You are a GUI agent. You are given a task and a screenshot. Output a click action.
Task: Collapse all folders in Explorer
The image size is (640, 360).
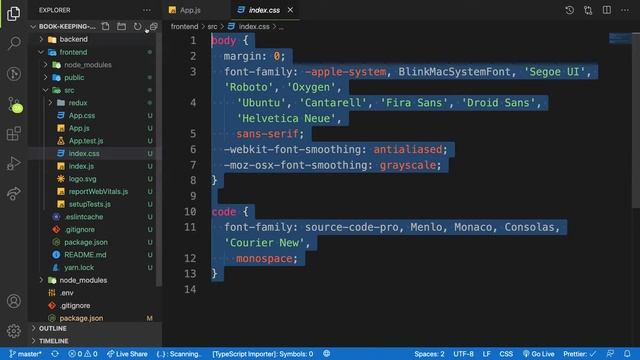[153, 27]
